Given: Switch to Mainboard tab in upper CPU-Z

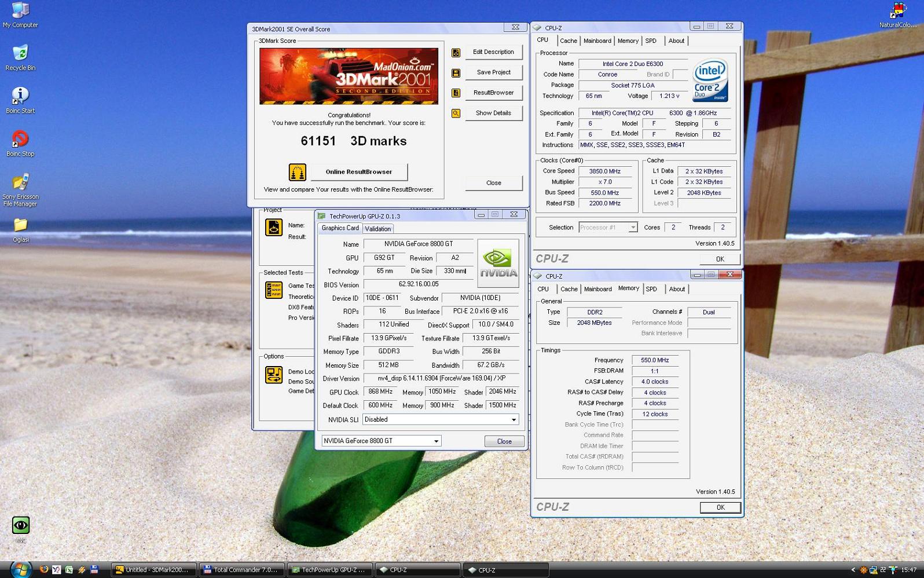Looking at the screenshot, I should [x=597, y=41].
